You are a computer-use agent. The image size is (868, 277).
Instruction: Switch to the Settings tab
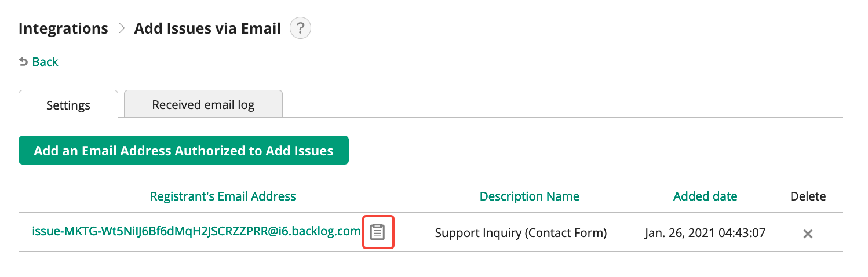68,104
